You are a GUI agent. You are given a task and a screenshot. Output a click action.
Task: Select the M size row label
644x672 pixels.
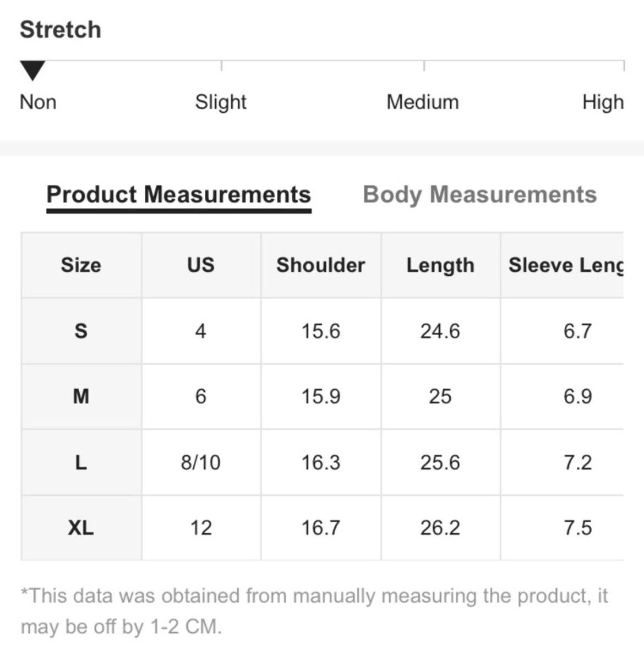pos(81,396)
